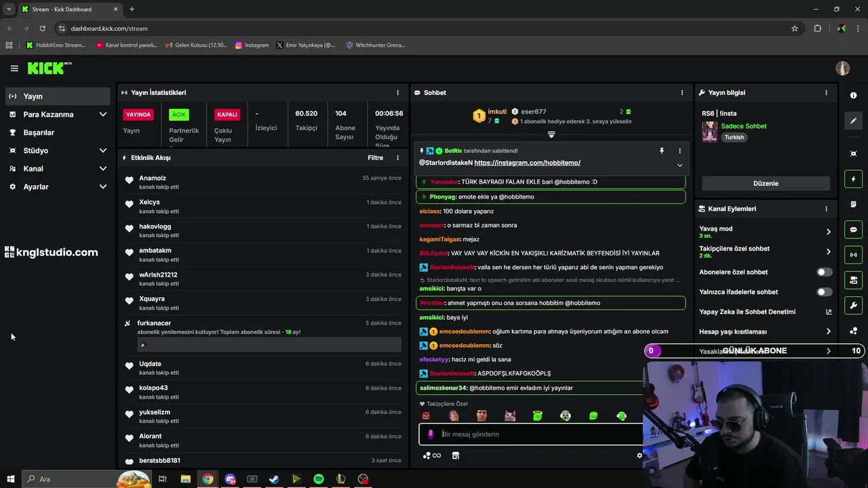Expand the Ayarlar sidebar section

[x=58, y=186]
